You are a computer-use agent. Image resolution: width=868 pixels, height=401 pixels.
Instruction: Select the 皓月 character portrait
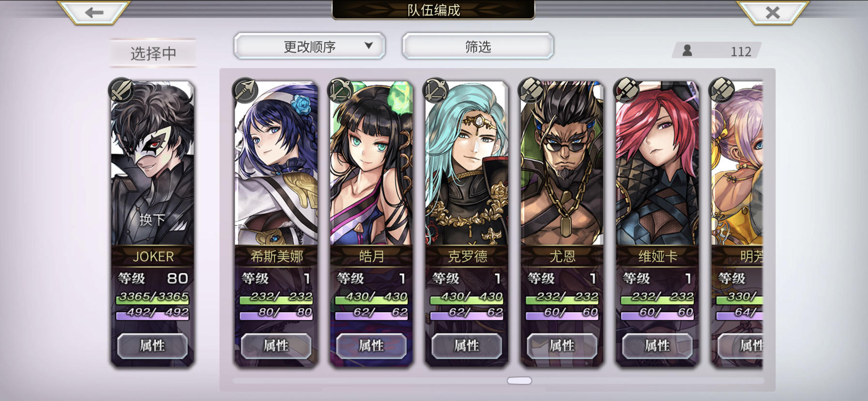[371, 164]
